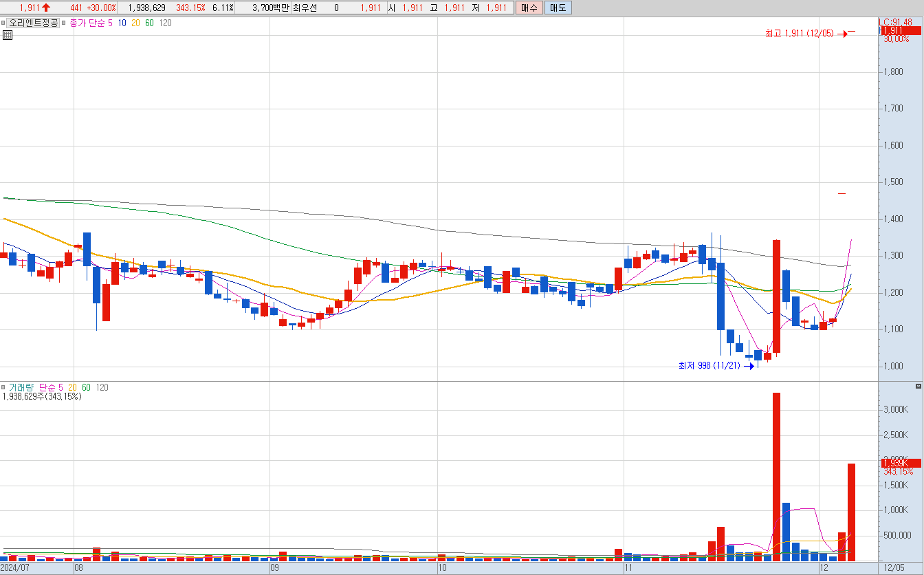Viewport: 924px width, 575px height.
Task: Click the 종가 단순 indicator label
Action: tap(87, 23)
